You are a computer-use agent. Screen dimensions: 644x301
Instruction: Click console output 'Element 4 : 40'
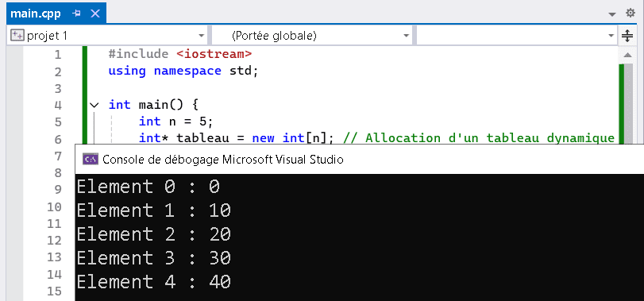pyautogui.click(x=154, y=283)
